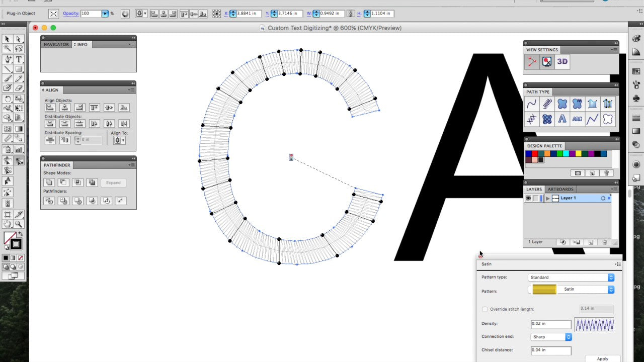Choose the letter A lettering Path Type
Image resolution: width=644 pixels, height=362 pixels.
click(x=562, y=119)
